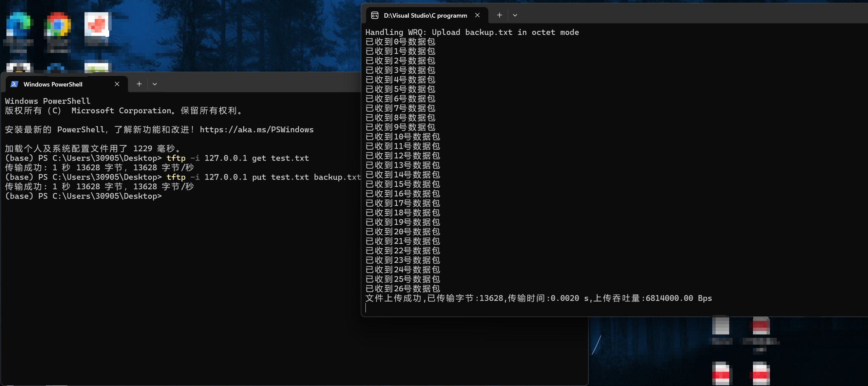Open the gray file icon on the desktop
The width and height of the screenshot is (868, 386).
[x=720, y=326]
